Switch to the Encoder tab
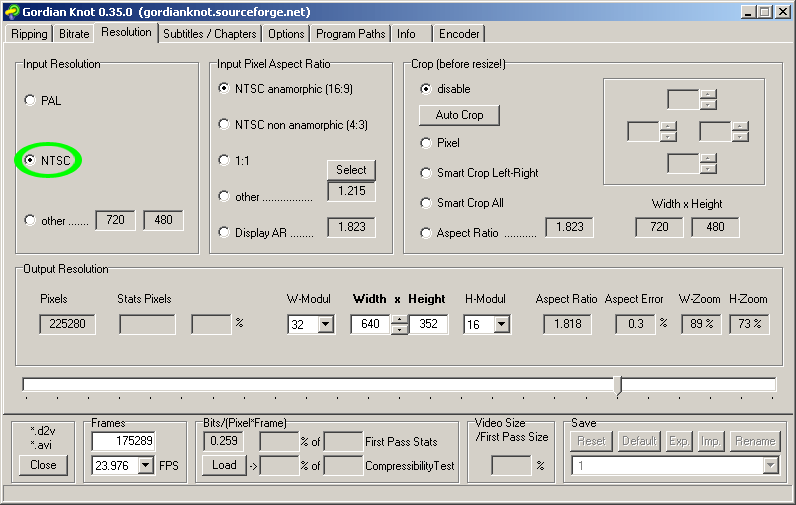Viewport: 796px width, 505px height. 459,34
